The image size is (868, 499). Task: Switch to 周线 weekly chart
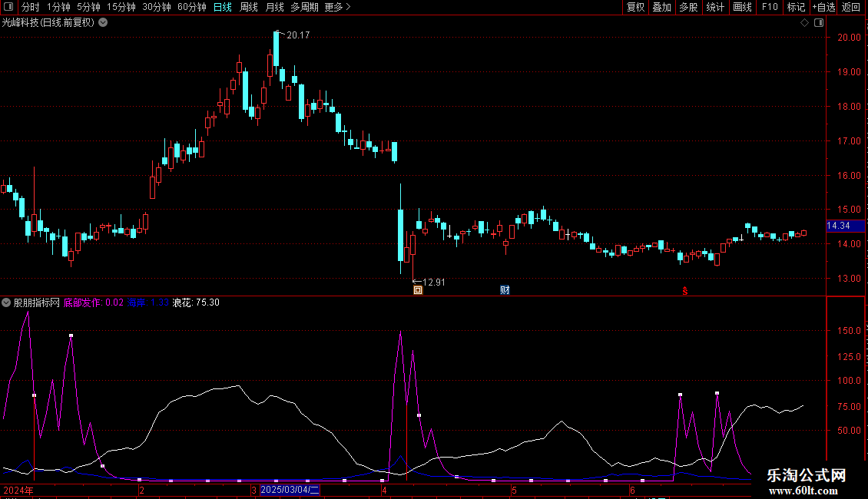click(249, 7)
